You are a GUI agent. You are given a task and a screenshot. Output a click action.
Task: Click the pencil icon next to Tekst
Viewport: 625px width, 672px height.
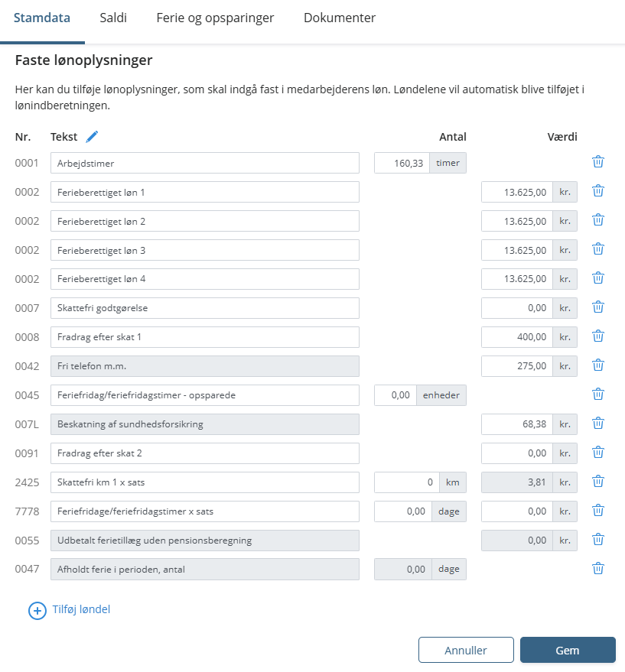pos(92,137)
